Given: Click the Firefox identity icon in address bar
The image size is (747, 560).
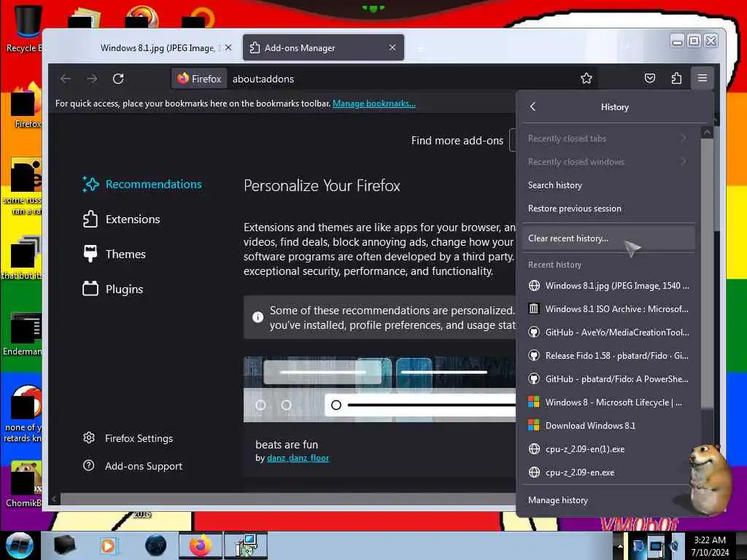Looking at the screenshot, I should (199, 79).
